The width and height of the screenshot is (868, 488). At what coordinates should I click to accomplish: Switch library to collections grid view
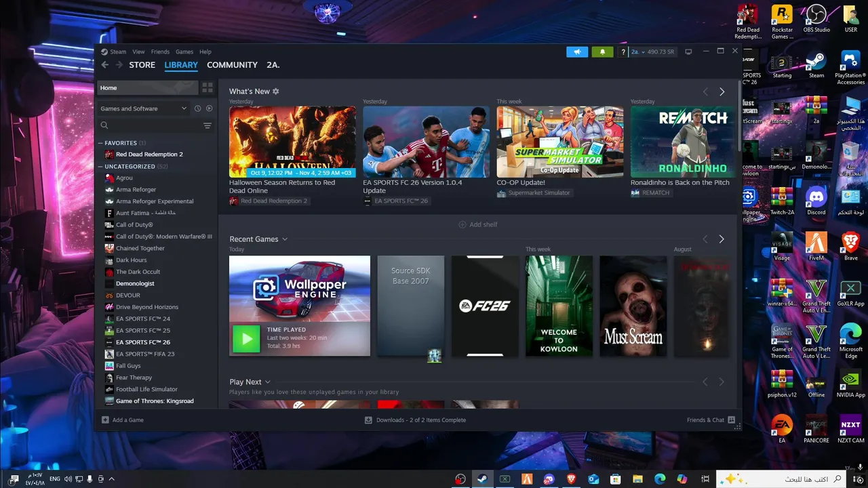(208, 88)
